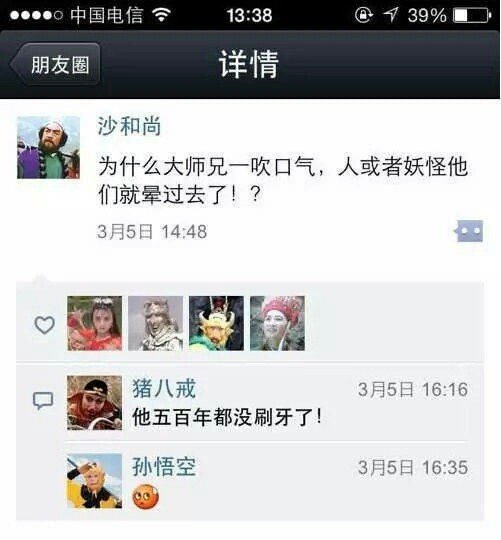The image size is (501, 540).
Task: Reply to the comment 他五百年都没刷牙了
Action: pos(227,417)
